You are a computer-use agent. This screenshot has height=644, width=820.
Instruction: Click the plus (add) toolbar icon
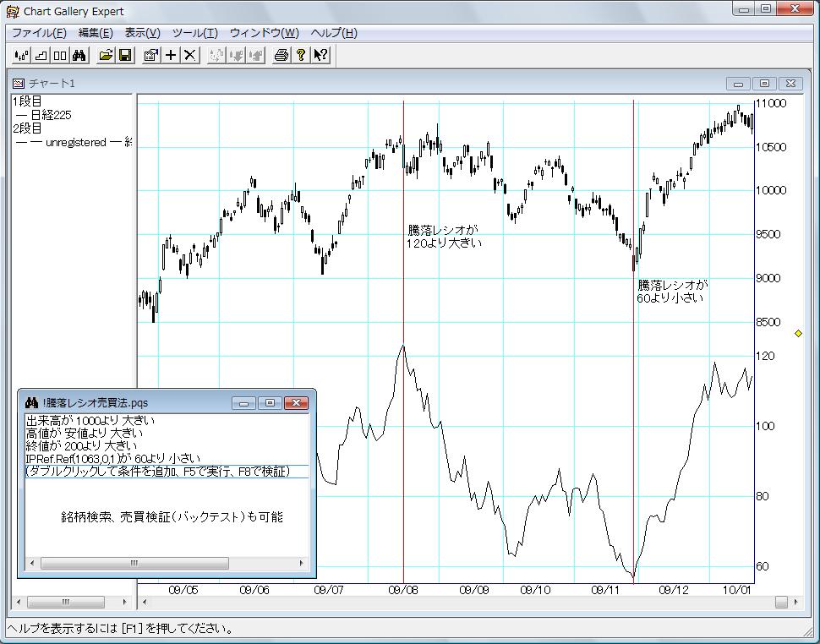tap(171, 56)
